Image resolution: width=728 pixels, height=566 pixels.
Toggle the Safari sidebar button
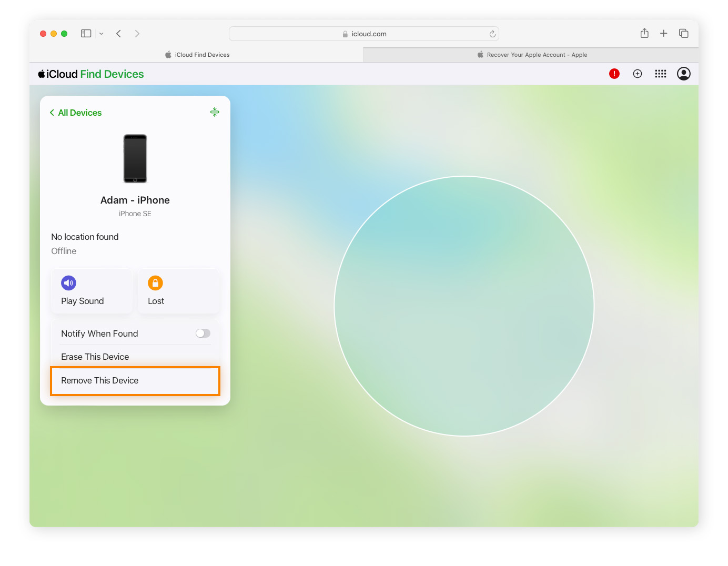(x=86, y=34)
